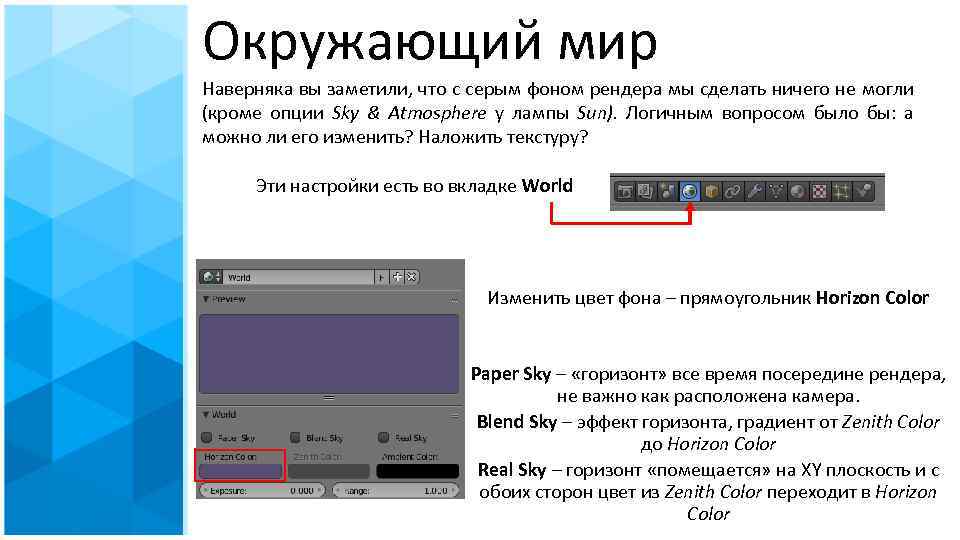This screenshot has width=960, height=540.
Task: Open the Object cube tab icon
Action: click(711, 192)
